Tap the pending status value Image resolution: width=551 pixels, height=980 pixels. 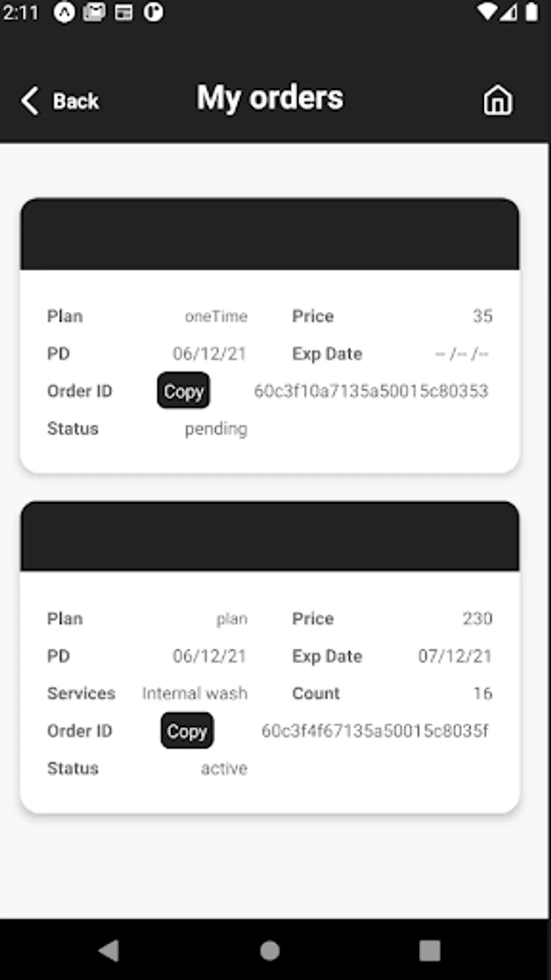[x=216, y=429]
